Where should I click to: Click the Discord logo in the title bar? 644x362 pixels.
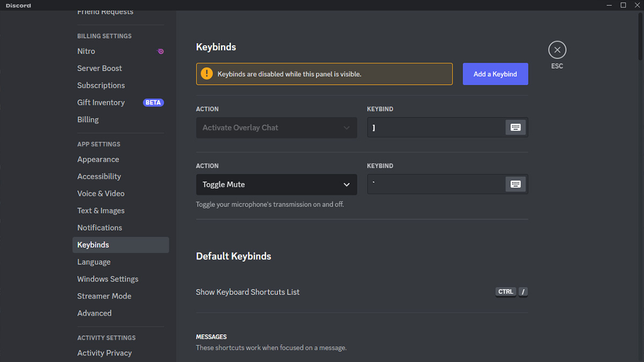[x=18, y=5]
